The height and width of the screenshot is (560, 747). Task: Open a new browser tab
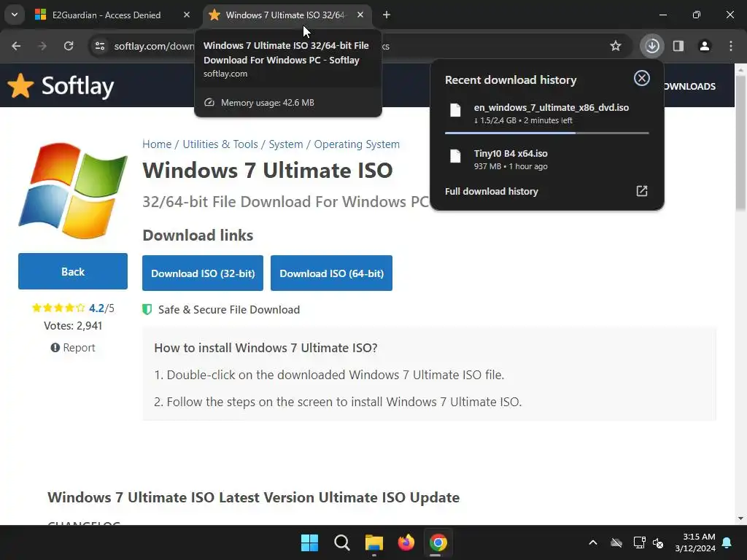coord(387,15)
